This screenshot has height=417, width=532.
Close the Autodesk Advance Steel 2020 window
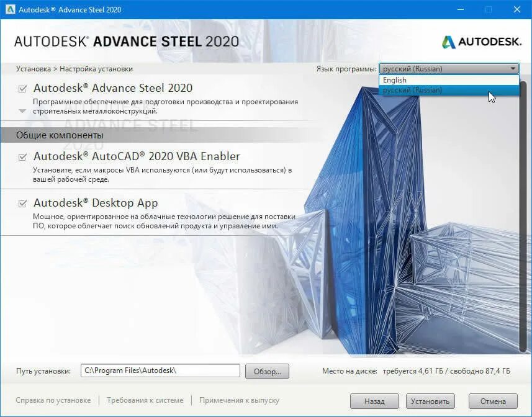coord(516,9)
